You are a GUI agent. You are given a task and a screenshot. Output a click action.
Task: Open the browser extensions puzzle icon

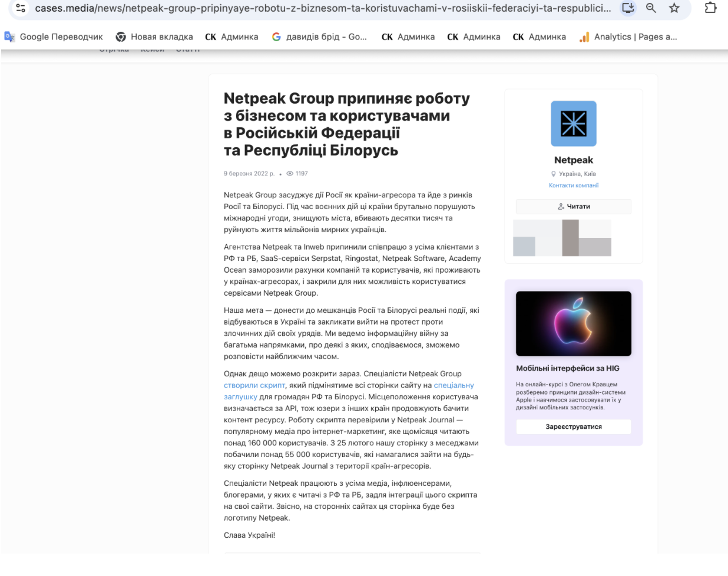click(711, 8)
